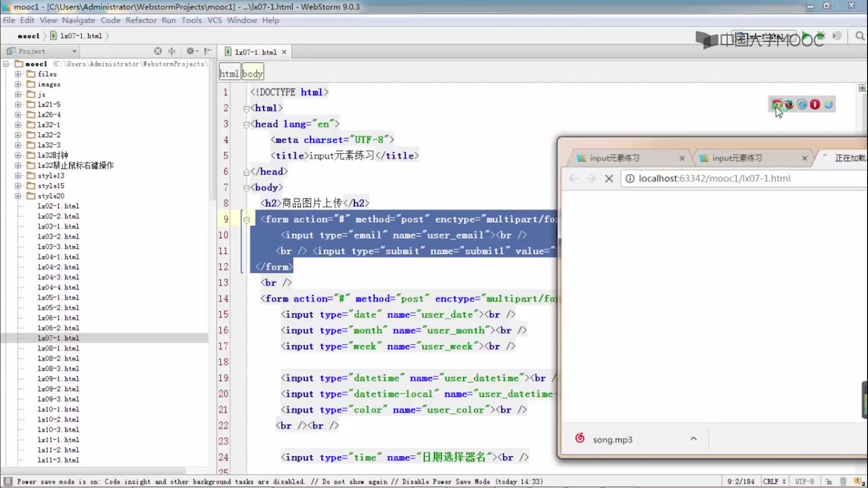Click collapse all icon in Project panel
The width and height of the screenshot is (868, 488).
coord(172,51)
